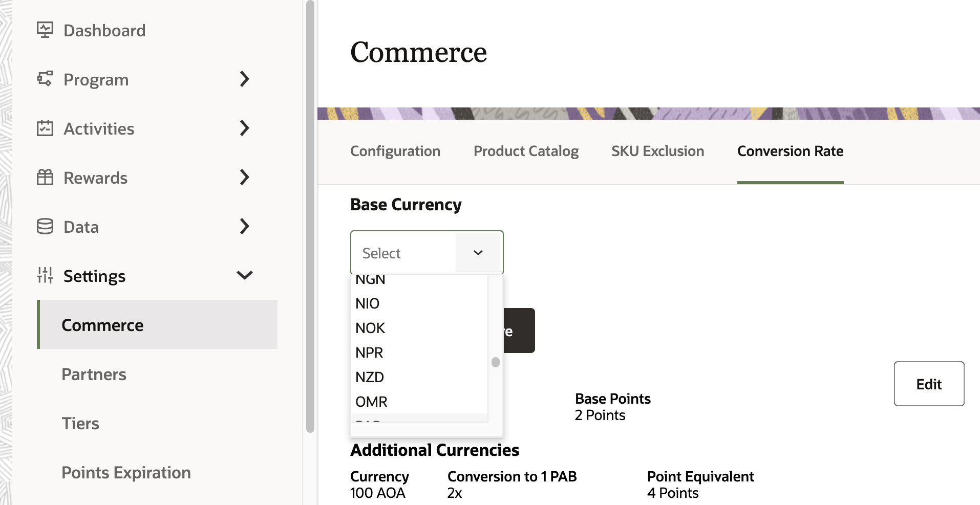Click the Settings sliders icon
This screenshot has height=505, width=980.
(45, 275)
